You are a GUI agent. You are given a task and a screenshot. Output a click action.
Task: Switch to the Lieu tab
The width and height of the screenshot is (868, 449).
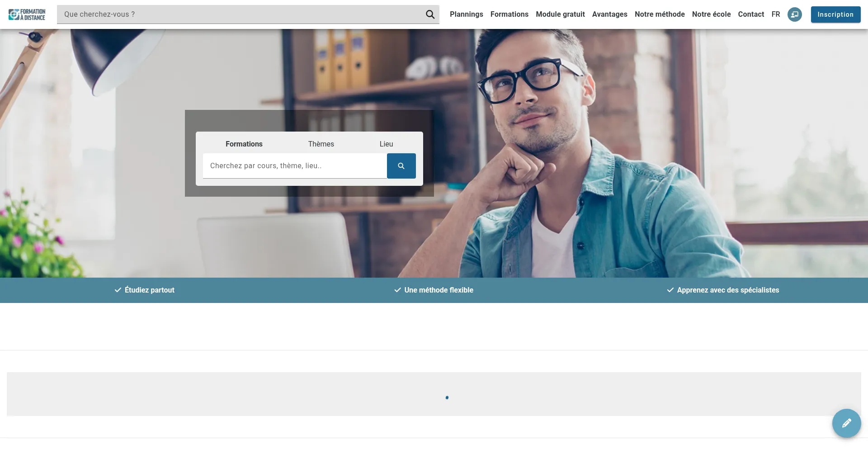(x=386, y=144)
